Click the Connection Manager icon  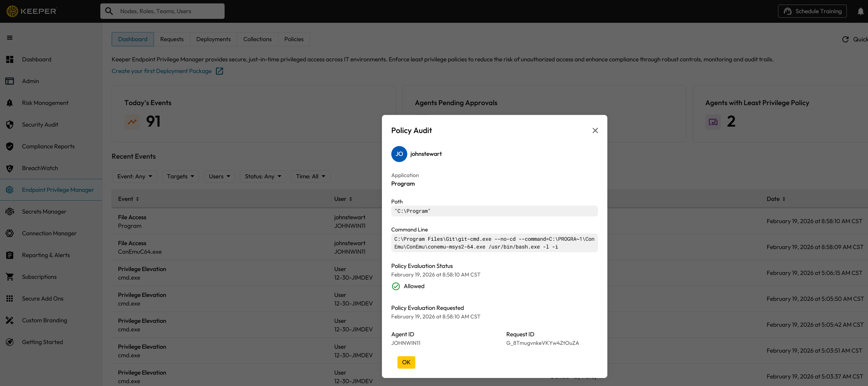coord(10,234)
